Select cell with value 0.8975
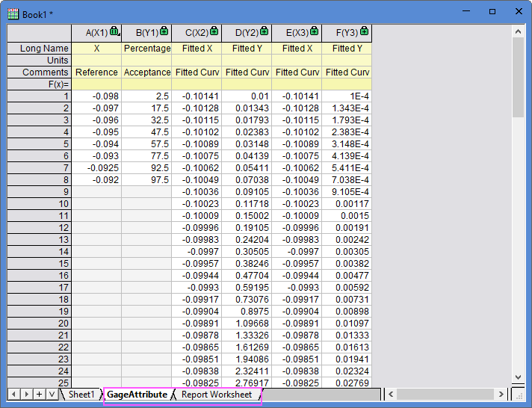Viewport: 532px width, 408px height. (247, 312)
